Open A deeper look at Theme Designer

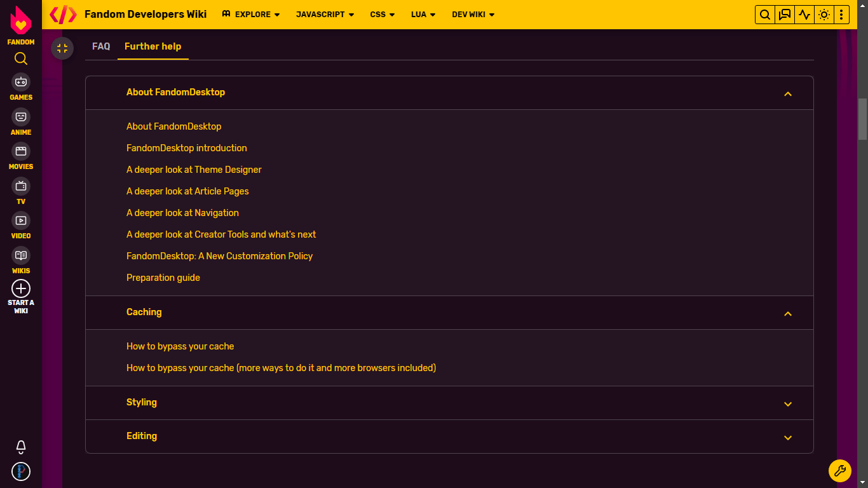tap(194, 170)
